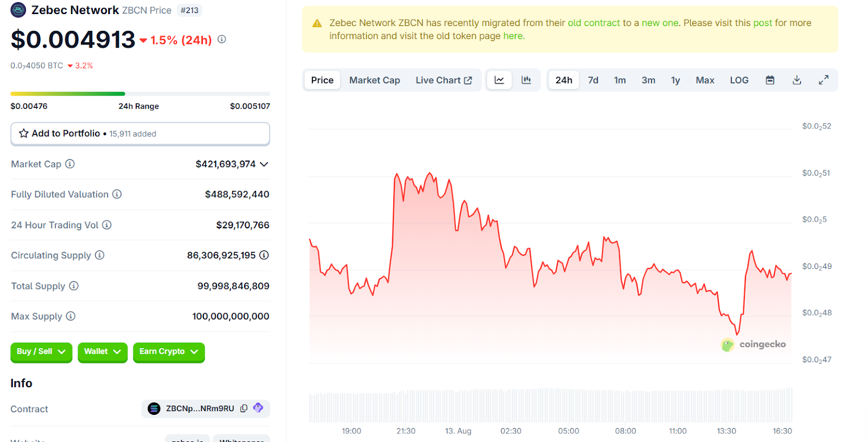Click the Market Cap info icon
This screenshot has height=442, width=868.
click(x=70, y=164)
